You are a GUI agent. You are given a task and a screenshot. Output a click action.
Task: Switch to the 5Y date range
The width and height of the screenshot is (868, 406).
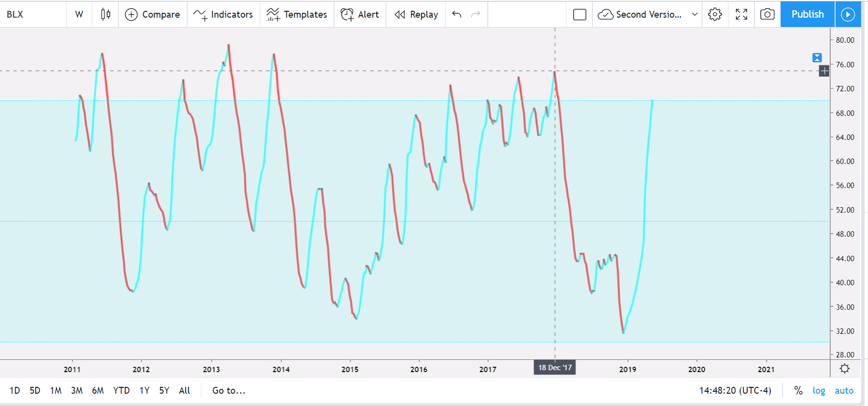click(x=164, y=390)
